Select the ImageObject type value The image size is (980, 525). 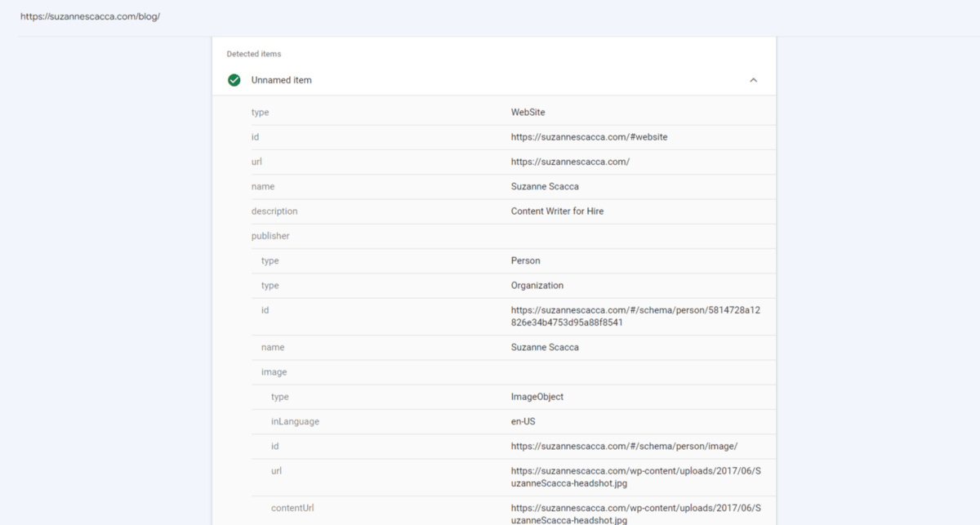538,396
